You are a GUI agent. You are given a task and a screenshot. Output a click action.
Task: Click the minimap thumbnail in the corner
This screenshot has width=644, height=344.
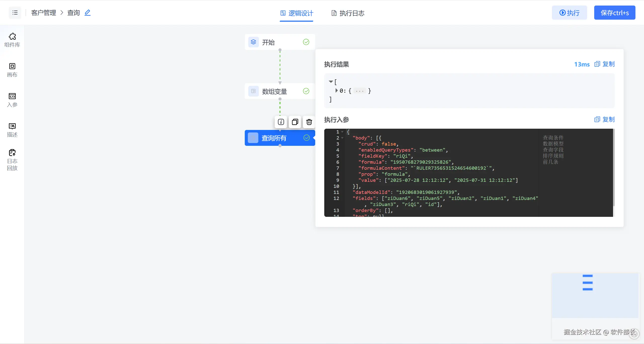[x=595, y=295]
